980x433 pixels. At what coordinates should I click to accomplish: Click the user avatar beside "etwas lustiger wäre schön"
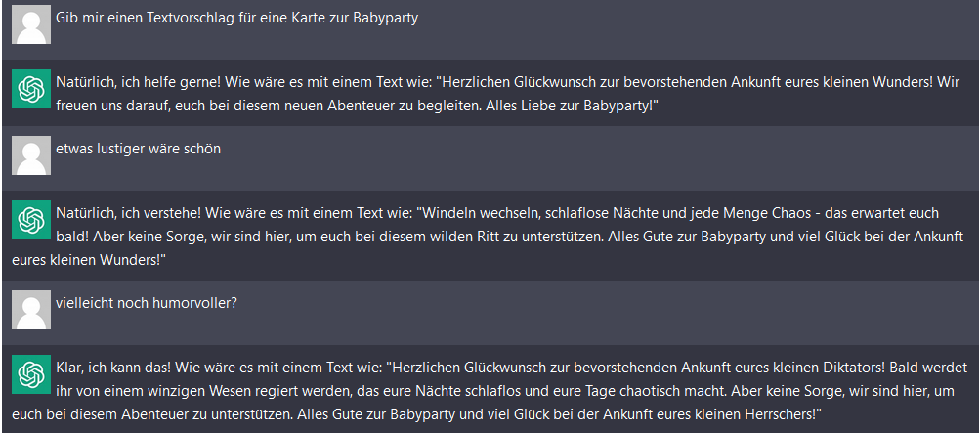click(x=31, y=155)
